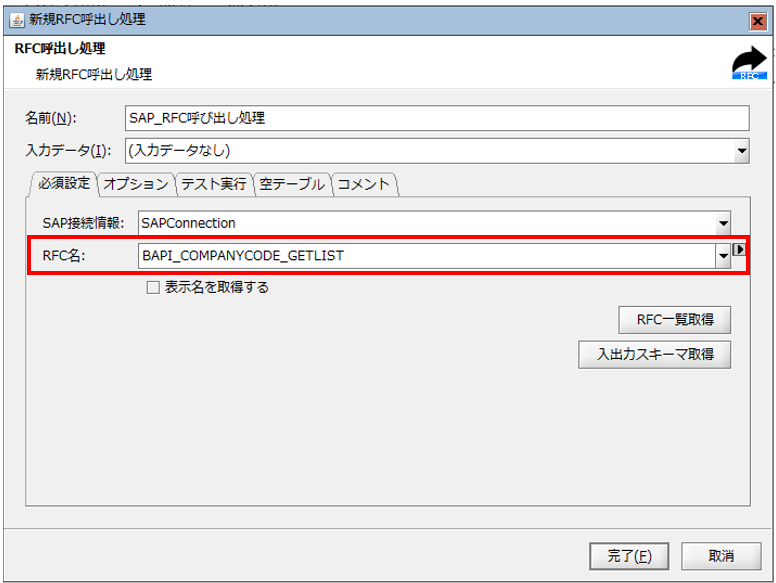Image resolution: width=776 pixels, height=583 pixels.
Task: Expand the 入力データ dropdown
Action: click(x=741, y=151)
